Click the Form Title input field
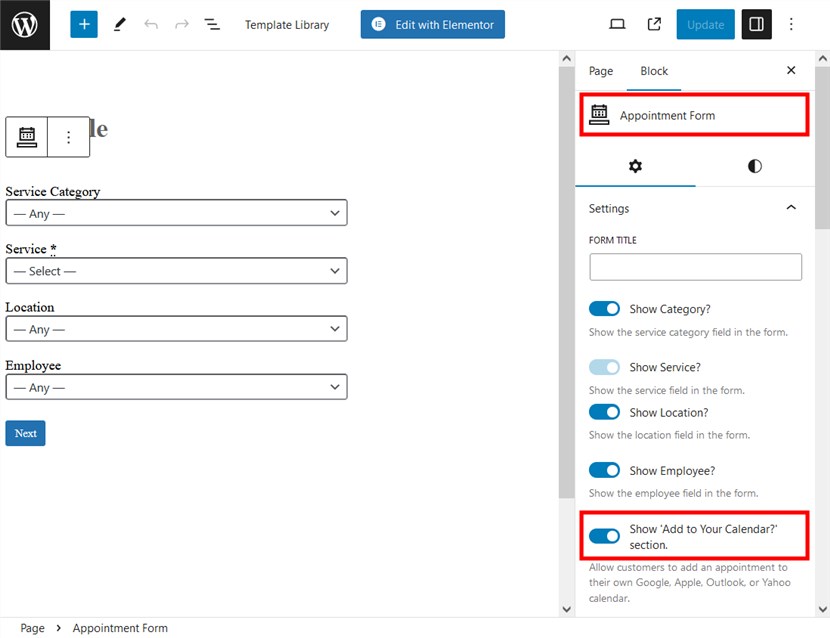 695,267
